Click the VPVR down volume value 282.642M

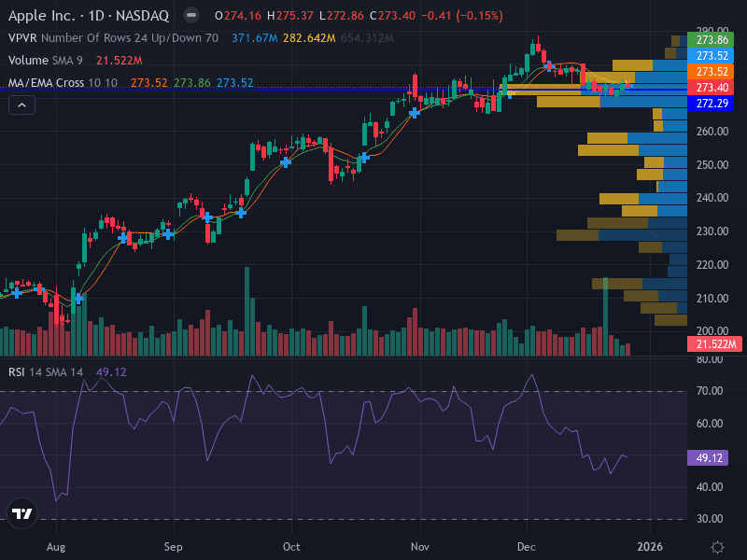309,38
